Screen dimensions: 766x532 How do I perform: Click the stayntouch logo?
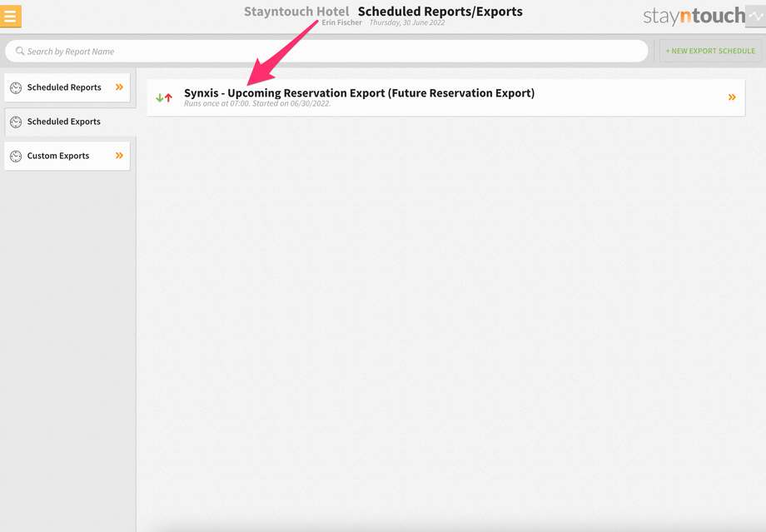(x=694, y=16)
